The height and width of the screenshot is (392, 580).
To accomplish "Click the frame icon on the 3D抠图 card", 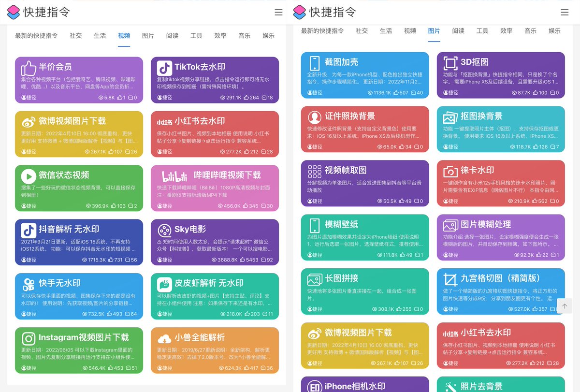I will pos(450,63).
